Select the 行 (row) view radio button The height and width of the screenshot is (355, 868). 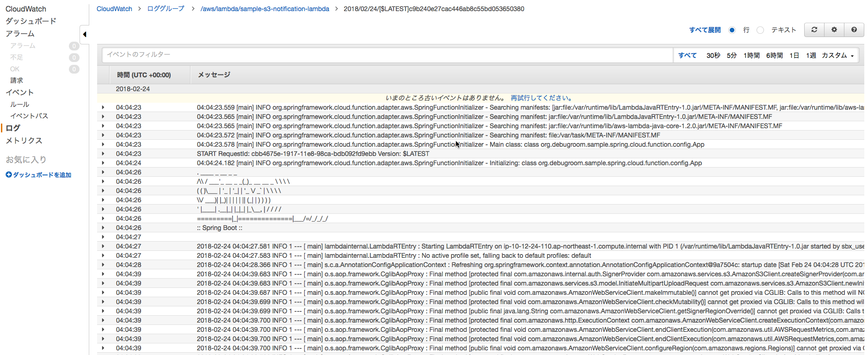pos(732,30)
